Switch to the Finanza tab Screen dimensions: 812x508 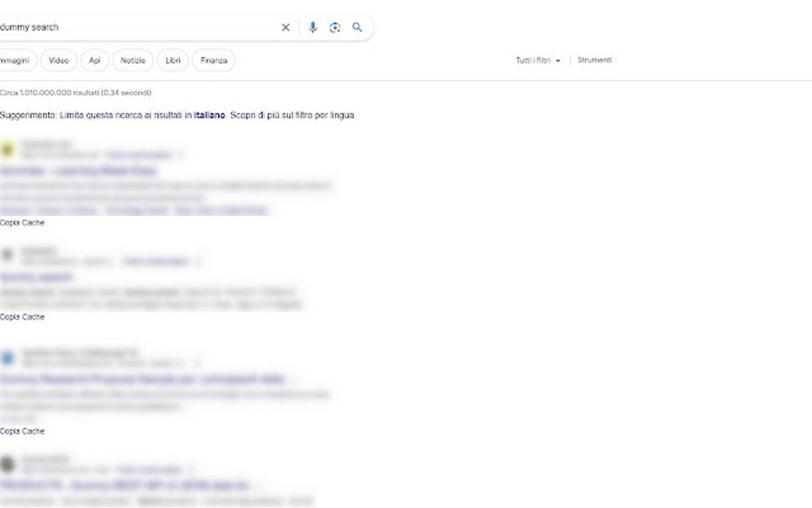click(x=213, y=60)
